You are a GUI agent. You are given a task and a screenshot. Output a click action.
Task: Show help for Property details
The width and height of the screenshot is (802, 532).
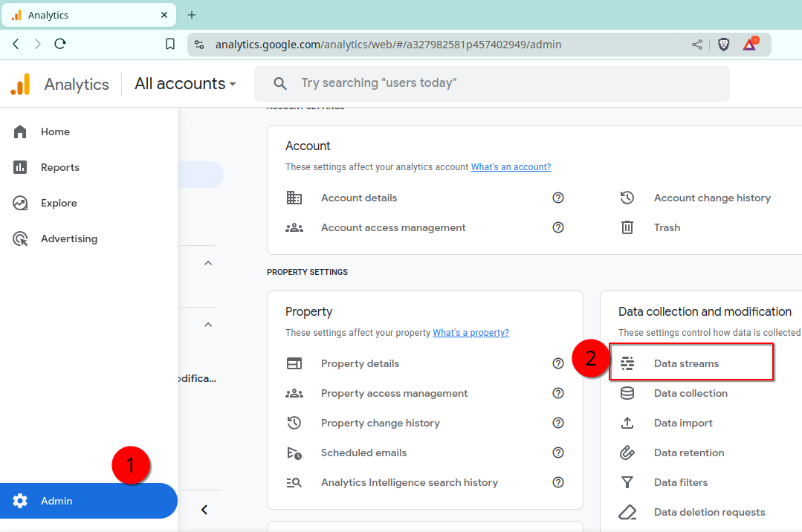coord(558,363)
